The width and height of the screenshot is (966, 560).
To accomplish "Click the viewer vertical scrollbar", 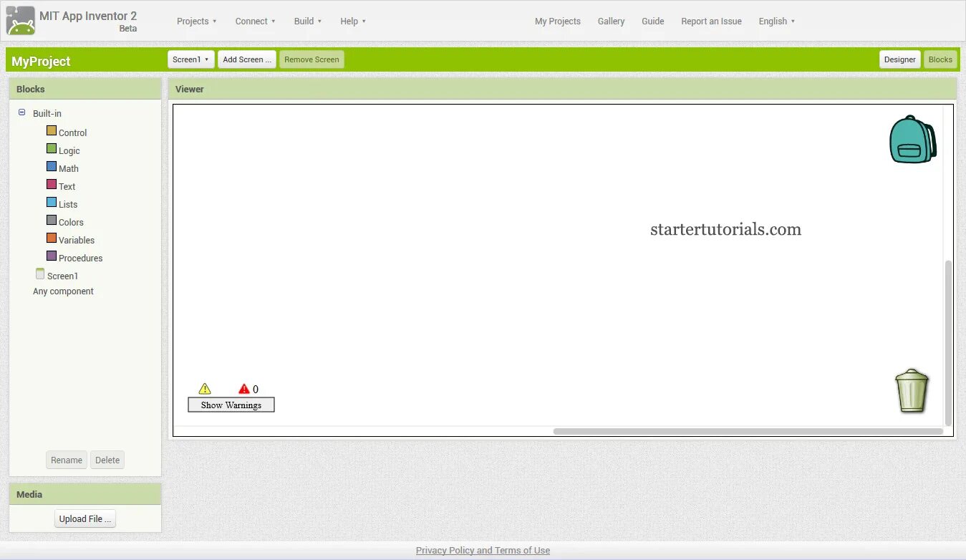I will pos(949,342).
